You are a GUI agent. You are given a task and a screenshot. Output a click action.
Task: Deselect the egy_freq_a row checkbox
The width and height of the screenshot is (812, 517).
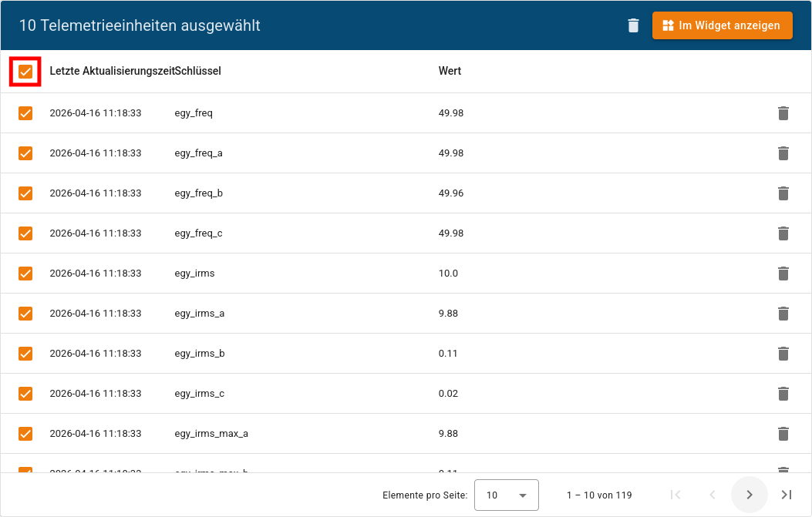click(x=25, y=153)
